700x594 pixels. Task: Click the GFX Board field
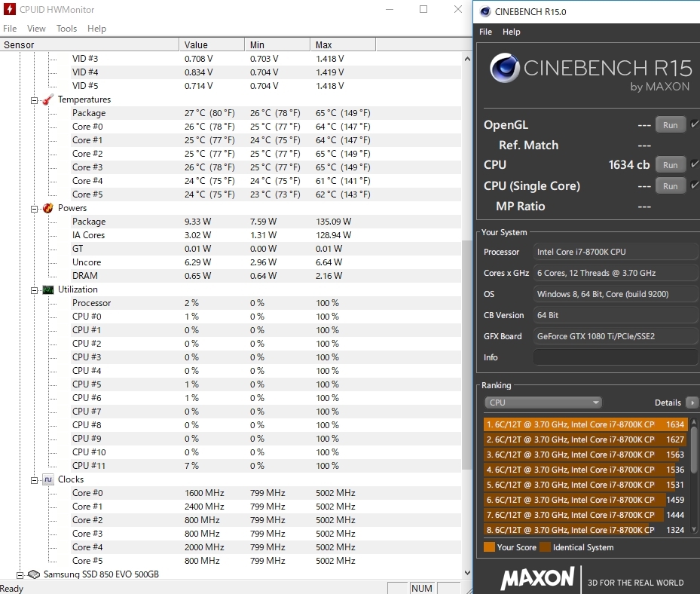click(616, 336)
